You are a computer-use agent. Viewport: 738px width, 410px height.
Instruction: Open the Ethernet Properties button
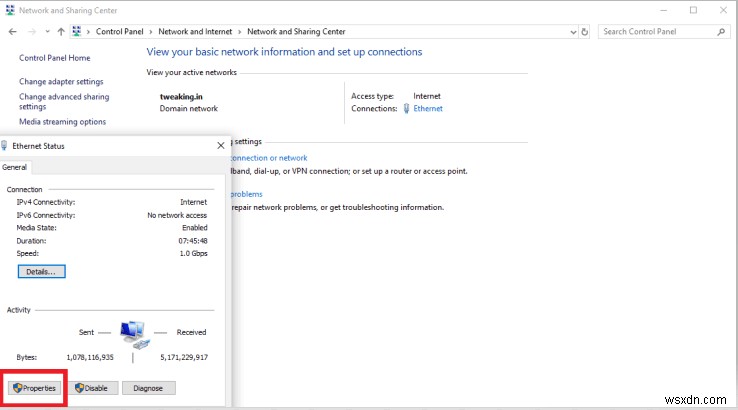coord(34,388)
